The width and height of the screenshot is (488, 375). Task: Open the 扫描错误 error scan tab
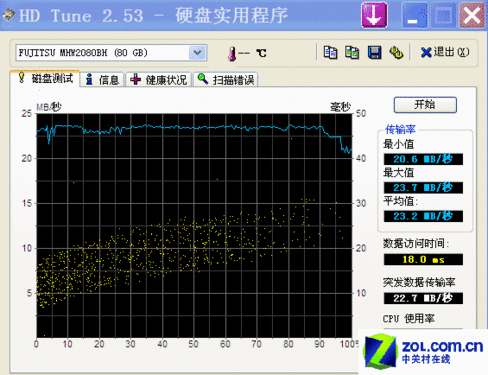click(226, 80)
